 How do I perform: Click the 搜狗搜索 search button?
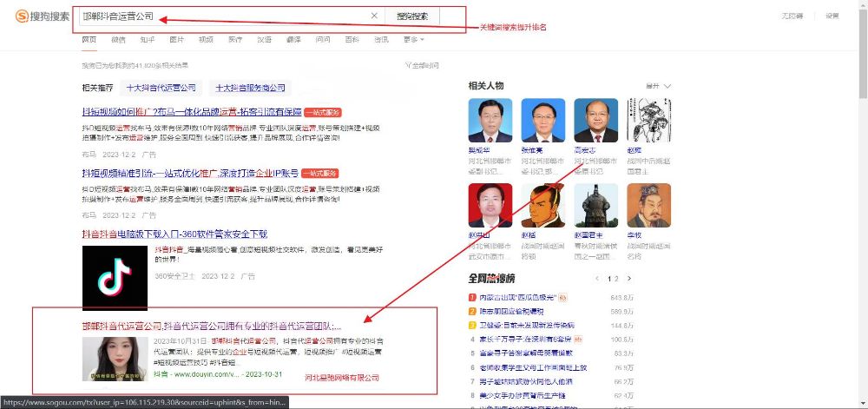(412, 16)
